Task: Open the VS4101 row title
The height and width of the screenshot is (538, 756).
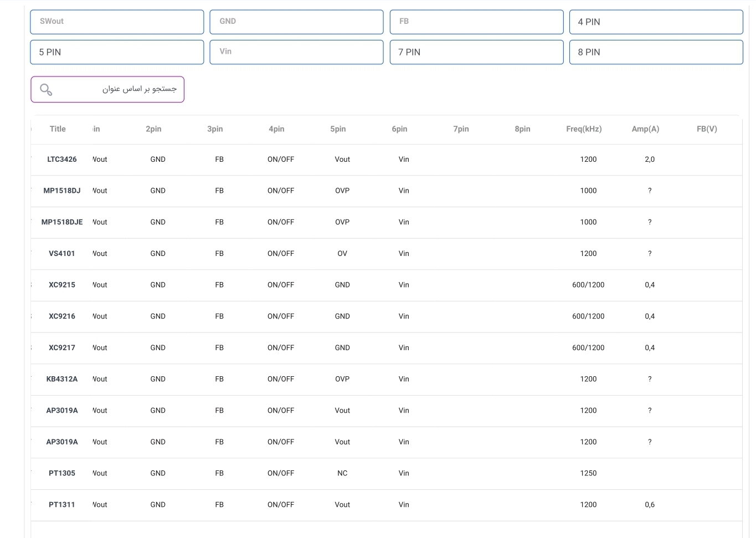Action: click(62, 254)
